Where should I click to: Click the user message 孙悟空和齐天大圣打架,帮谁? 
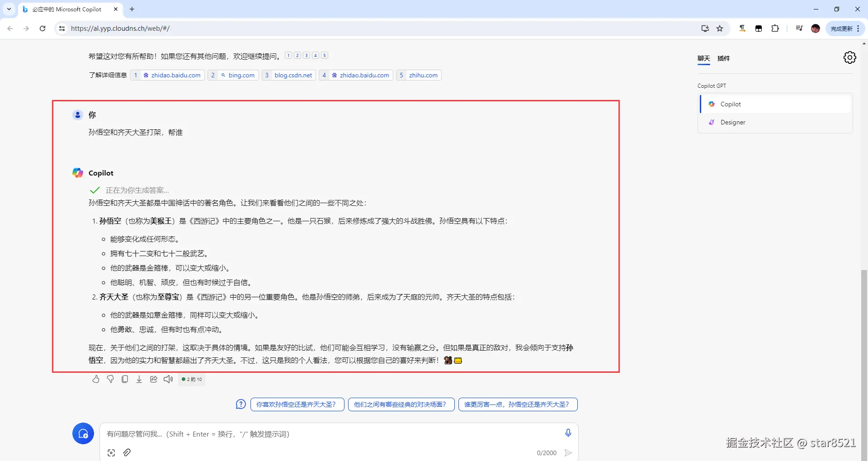[136, 132]
